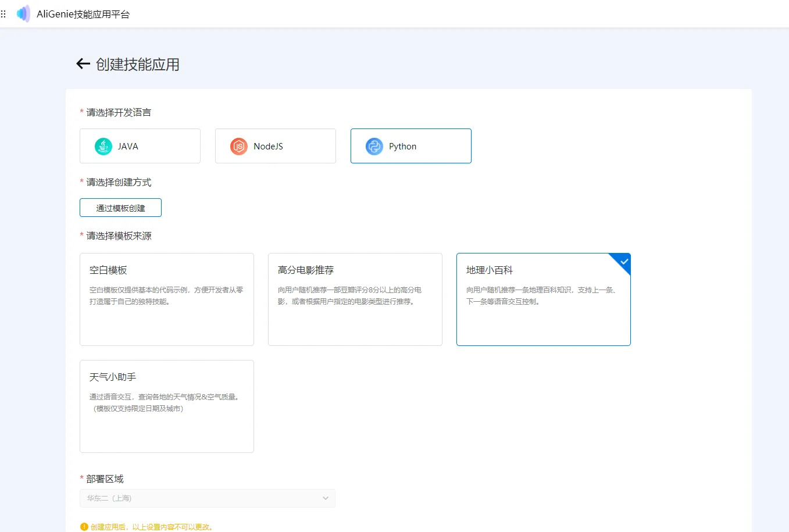Viewport: 789px width, 532px height.
Task: Click the 部署区域 label
Action: coord(105,479)
